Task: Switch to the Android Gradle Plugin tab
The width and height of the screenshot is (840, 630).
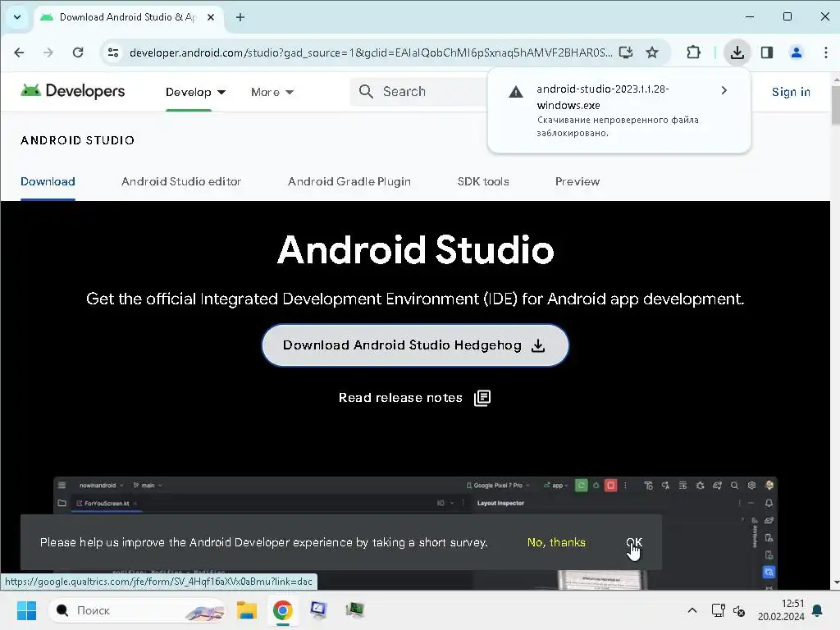Action: click(x=349, y=181)
